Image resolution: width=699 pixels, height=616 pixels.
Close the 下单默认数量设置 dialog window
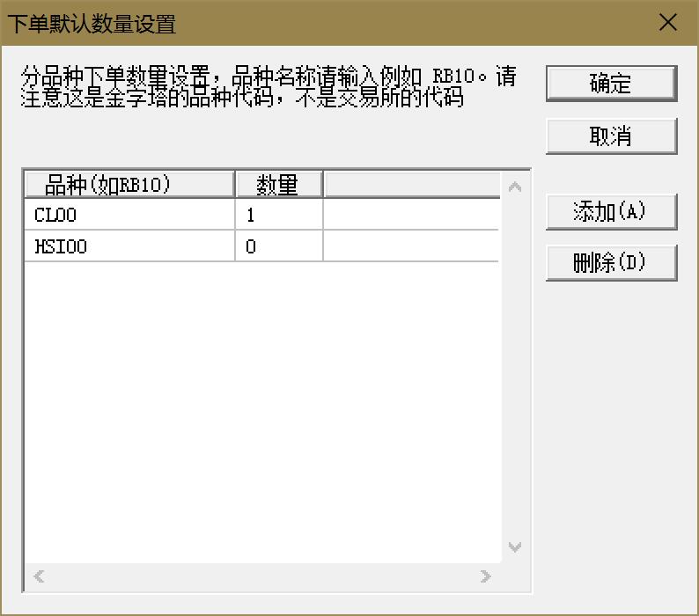(x=668, y=23)
